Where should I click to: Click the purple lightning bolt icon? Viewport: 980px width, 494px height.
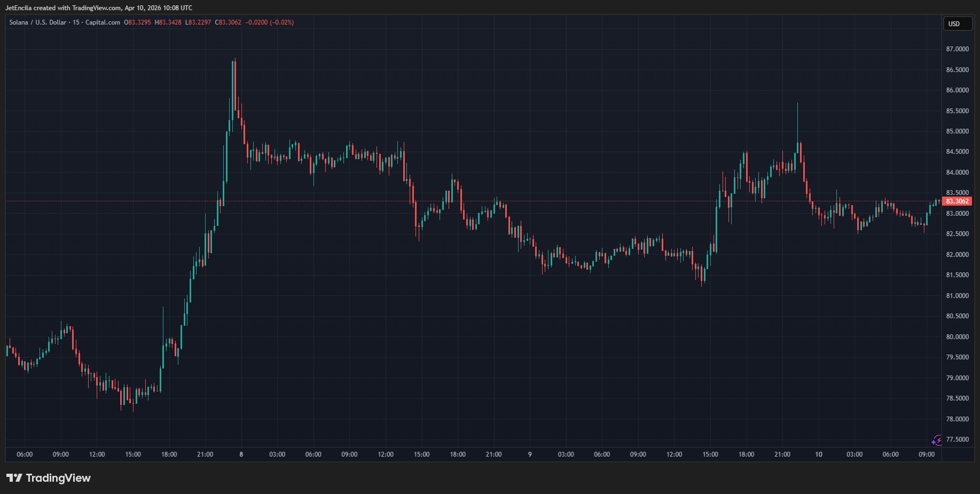coord(936,440)
